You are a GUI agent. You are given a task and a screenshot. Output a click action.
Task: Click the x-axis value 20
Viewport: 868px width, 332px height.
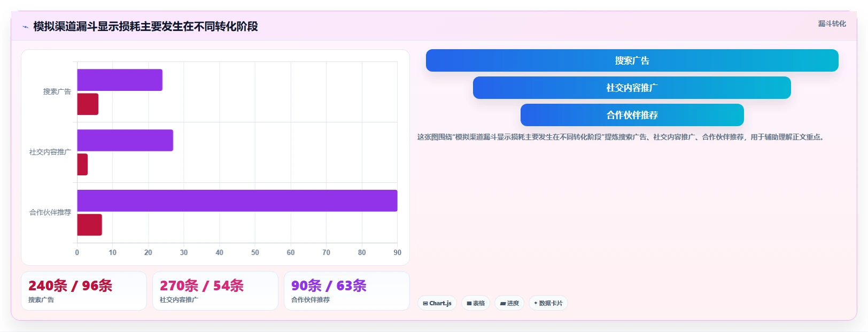[x=148, y=252]
